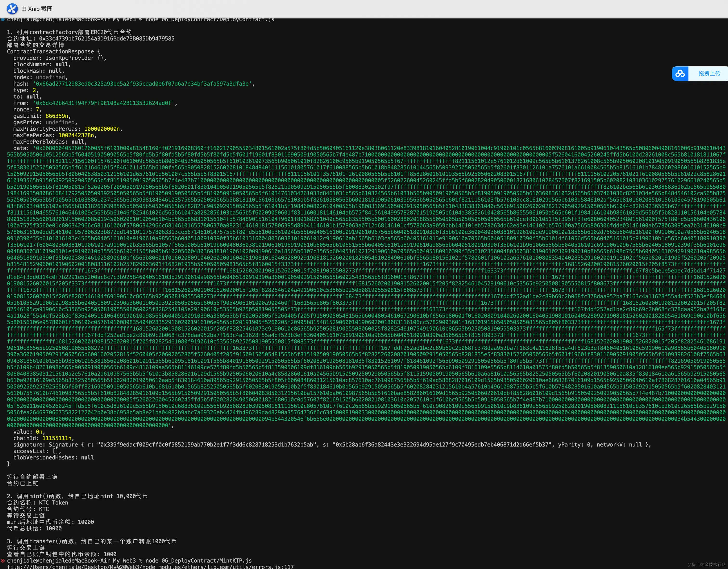Click the blue success dot beside first command

3,20
